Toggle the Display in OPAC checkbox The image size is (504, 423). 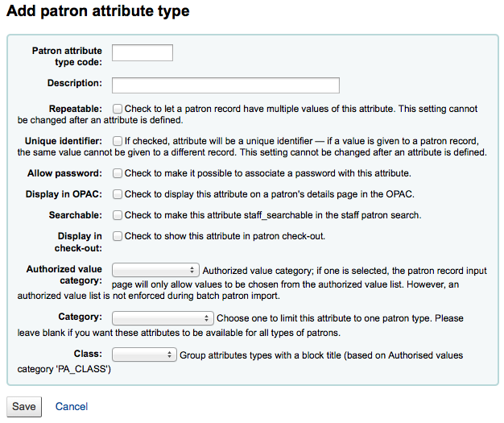(118, 194)
